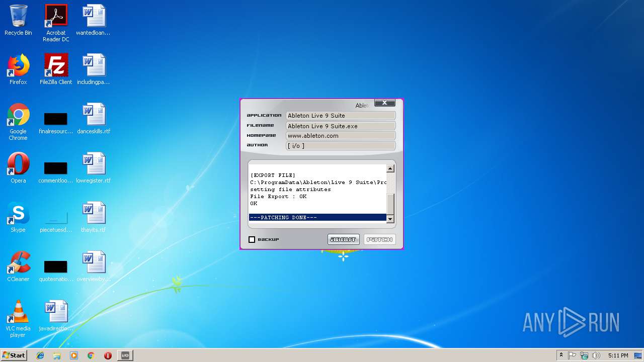Image resolution: width=644 pixels, height=362 pixels.
Task: Show hidden tray icons arrow
Action: click(x=561, y=355)
